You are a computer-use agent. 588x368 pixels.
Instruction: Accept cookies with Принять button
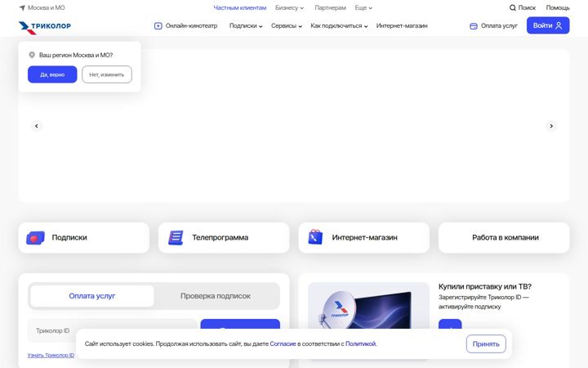coord(486,344)
